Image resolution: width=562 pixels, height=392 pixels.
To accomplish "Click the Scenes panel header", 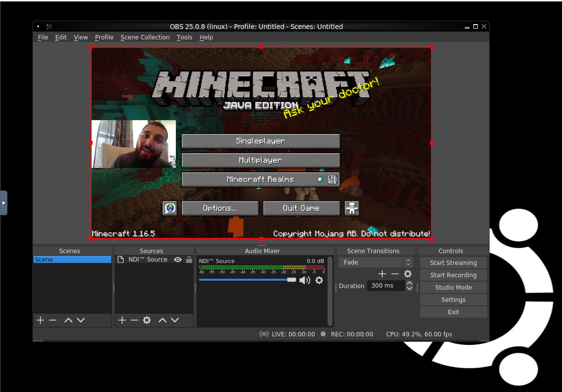I will 69,251.
